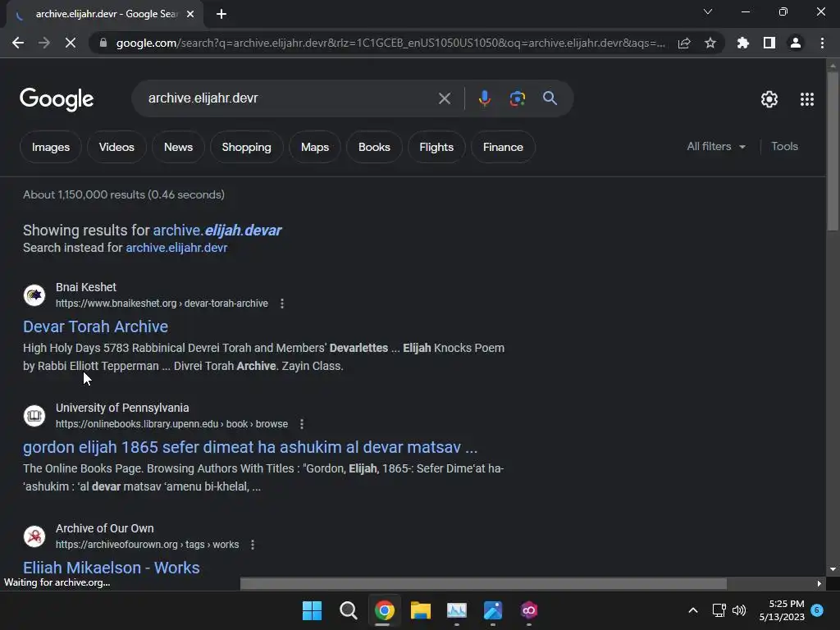The width and height of the screenshot is (840, 630).
Task: Toggle Chrome side panel
Action: (x=769, y=43)
